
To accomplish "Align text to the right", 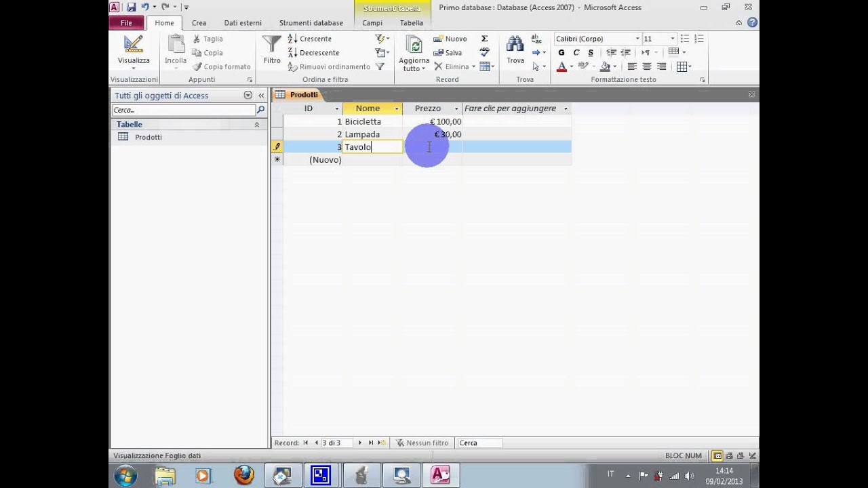I will [661, 66].
